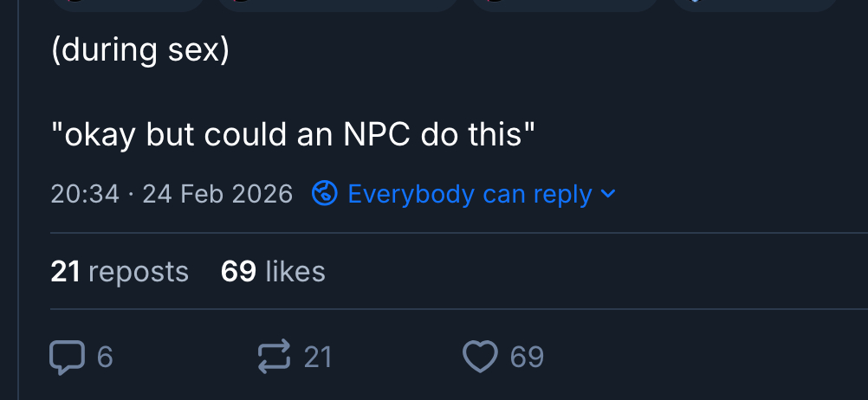Click the third pill at top
This screenshot has height=400, width=868.
pyautogui.click(x=564, y=4)
